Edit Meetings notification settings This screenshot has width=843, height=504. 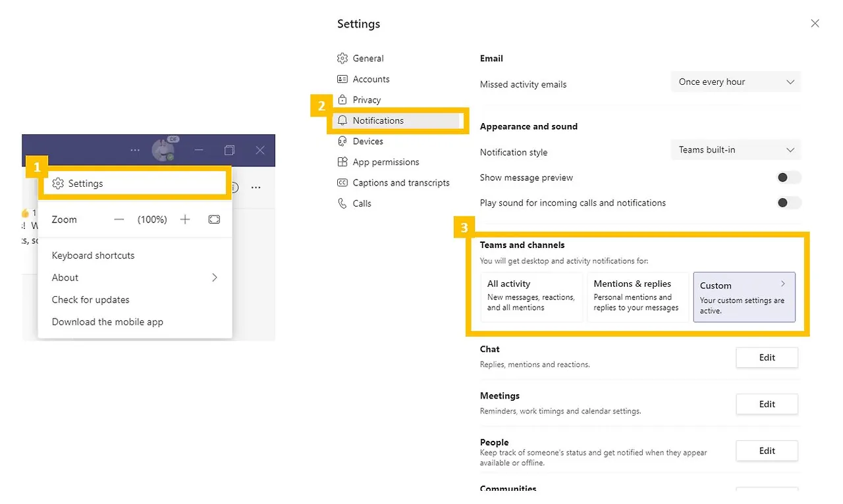click(x=767, y=405)
